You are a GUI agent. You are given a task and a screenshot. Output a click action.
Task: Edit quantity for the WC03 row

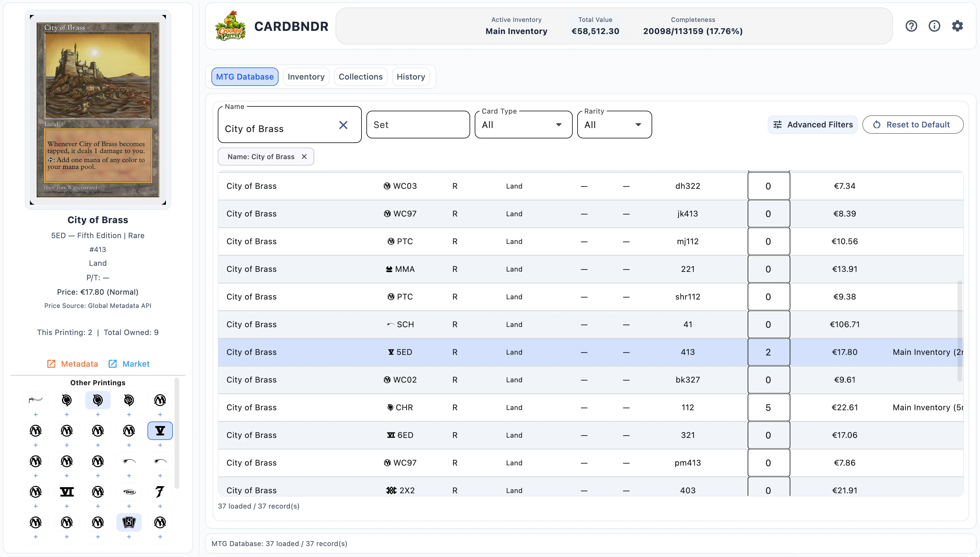tap(769, 186)
